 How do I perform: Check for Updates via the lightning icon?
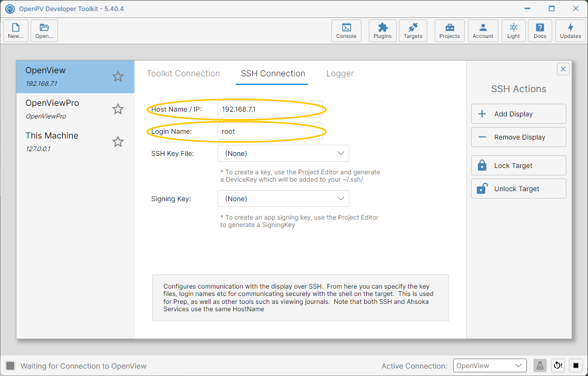tap(571, 31)
